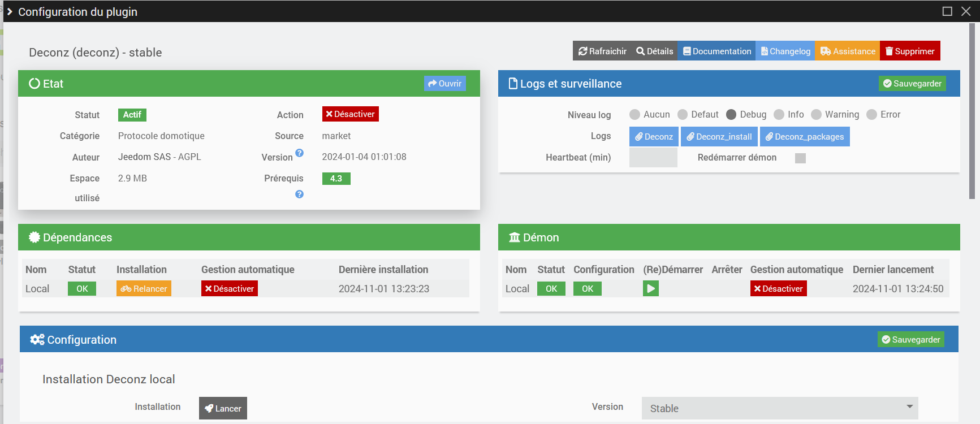
Task: Click last launch date 2024-11-01 13:24:50
Action: pyautogui.click(x=898, y=289)
